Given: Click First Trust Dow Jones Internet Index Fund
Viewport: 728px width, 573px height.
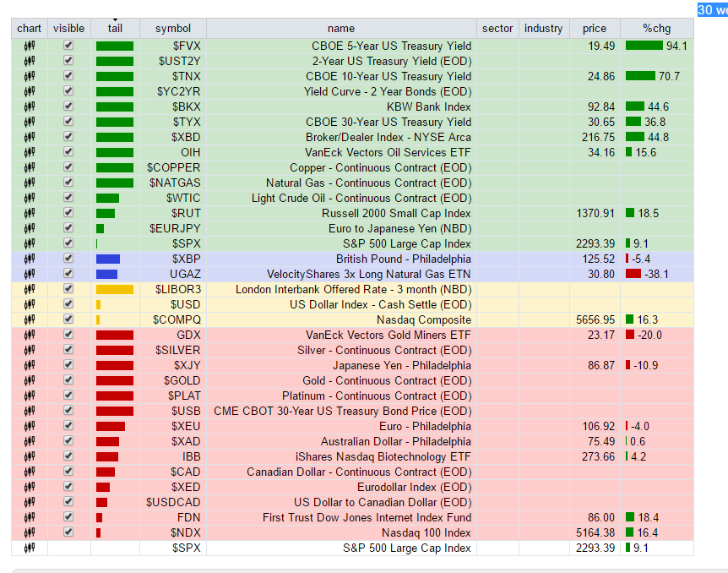Looking at the screenshot, I should [367, 518].
